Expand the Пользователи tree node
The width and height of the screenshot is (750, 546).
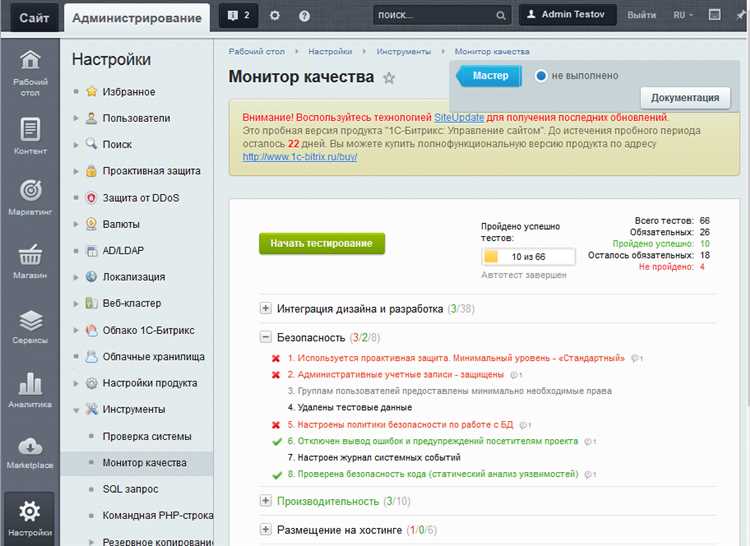coord(76,118)
